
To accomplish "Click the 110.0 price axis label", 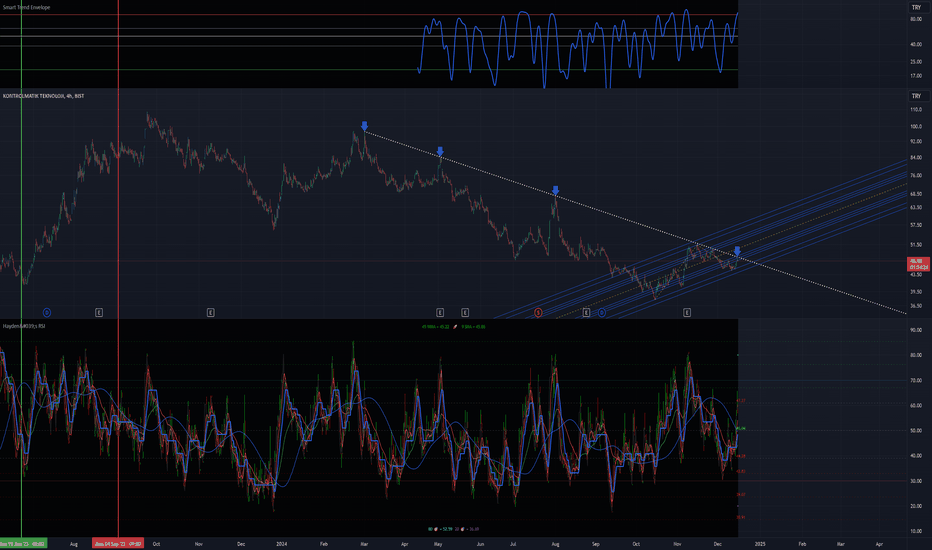I will point(916,110).
